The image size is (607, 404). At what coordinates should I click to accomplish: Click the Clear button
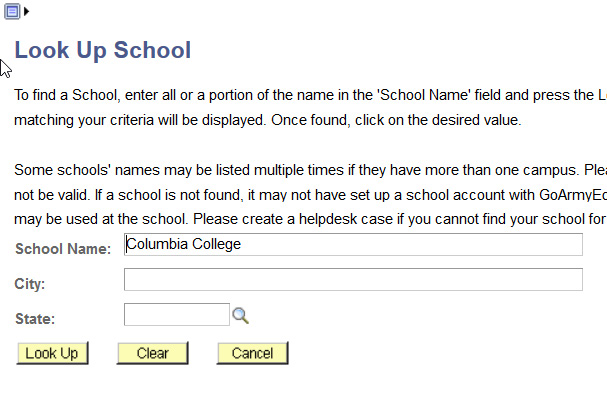[152, 353]
